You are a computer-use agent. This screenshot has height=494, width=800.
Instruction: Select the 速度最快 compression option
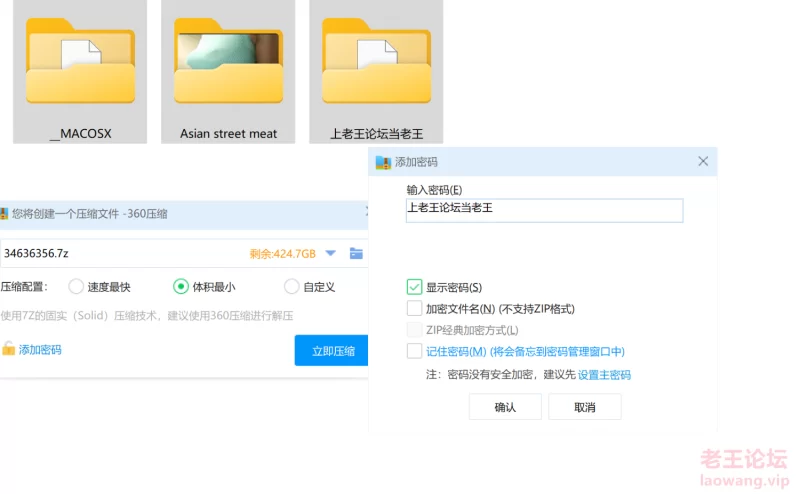76,286
